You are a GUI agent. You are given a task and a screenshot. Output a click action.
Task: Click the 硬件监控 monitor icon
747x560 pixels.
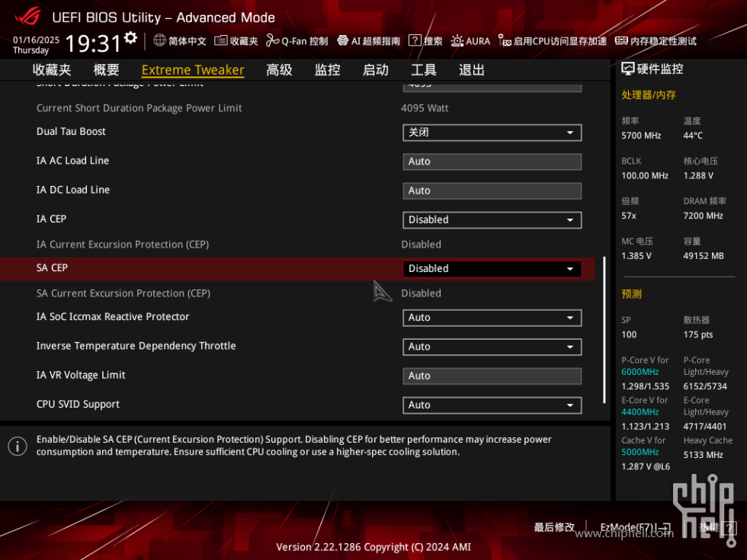(x=628, y=69)
